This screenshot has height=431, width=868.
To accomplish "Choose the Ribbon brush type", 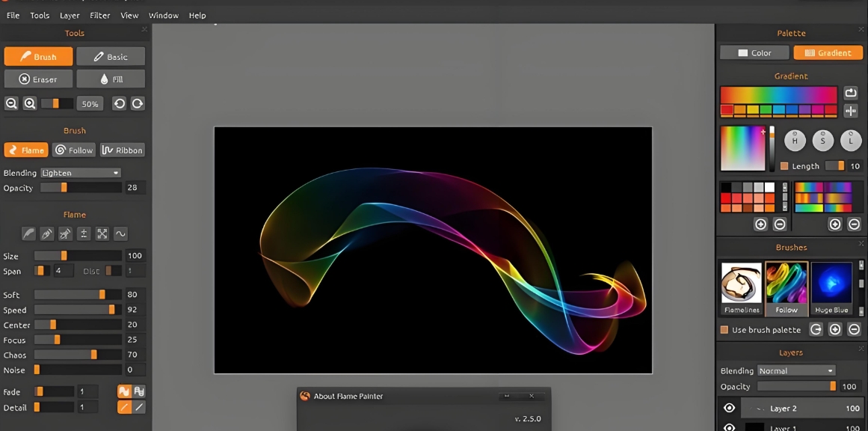I will (x=122, y=150).
